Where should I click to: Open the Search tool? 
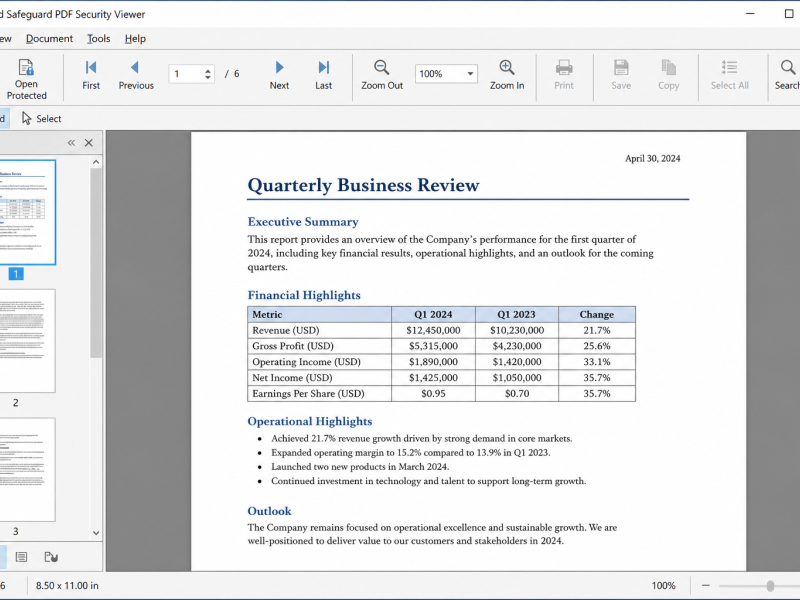click(787, 74)
